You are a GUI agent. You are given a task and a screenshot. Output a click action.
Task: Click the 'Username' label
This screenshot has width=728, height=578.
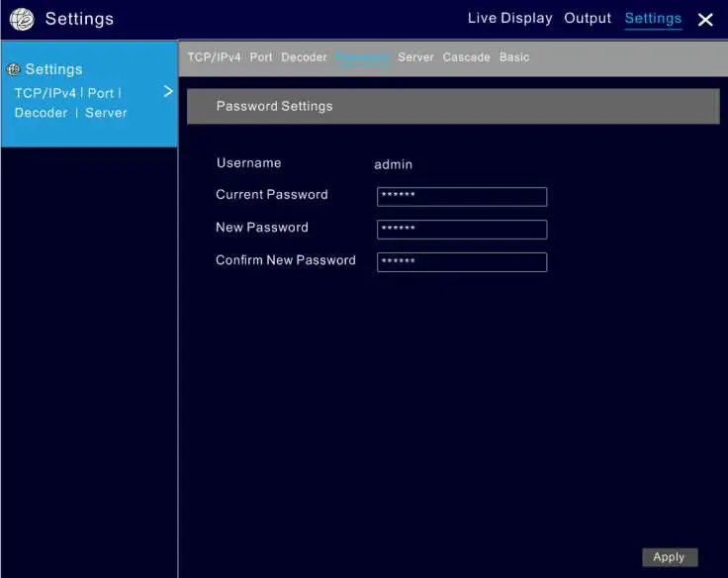click(x=248, y=163)
